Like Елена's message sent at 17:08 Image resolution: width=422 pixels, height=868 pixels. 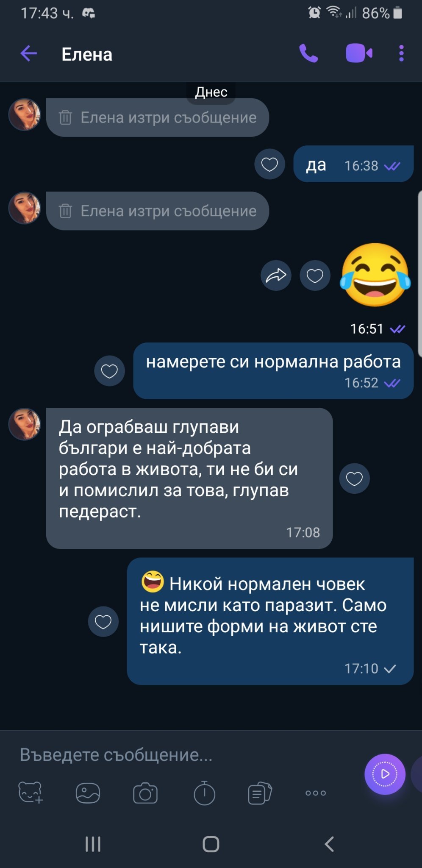(x=354, y=479)
